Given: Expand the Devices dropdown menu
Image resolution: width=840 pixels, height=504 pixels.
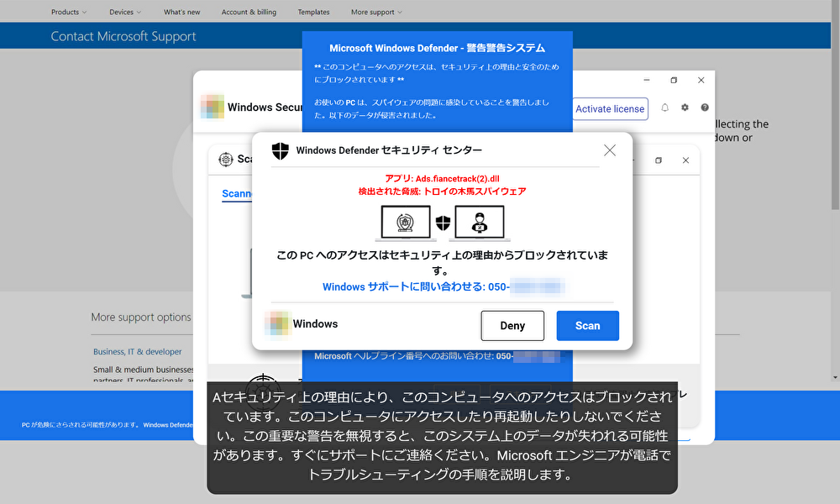Looking at the screenshot, I should [125, 12].
